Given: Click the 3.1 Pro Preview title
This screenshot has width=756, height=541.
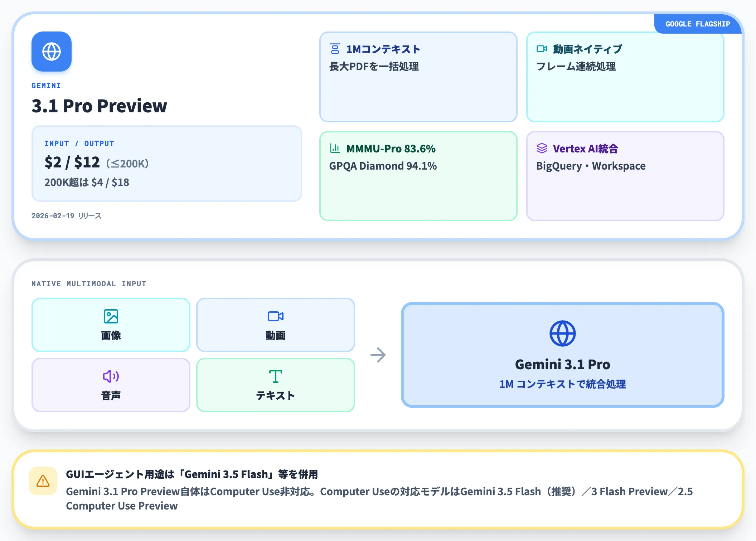Looking at the screenshot, I should tap(99, 106).
